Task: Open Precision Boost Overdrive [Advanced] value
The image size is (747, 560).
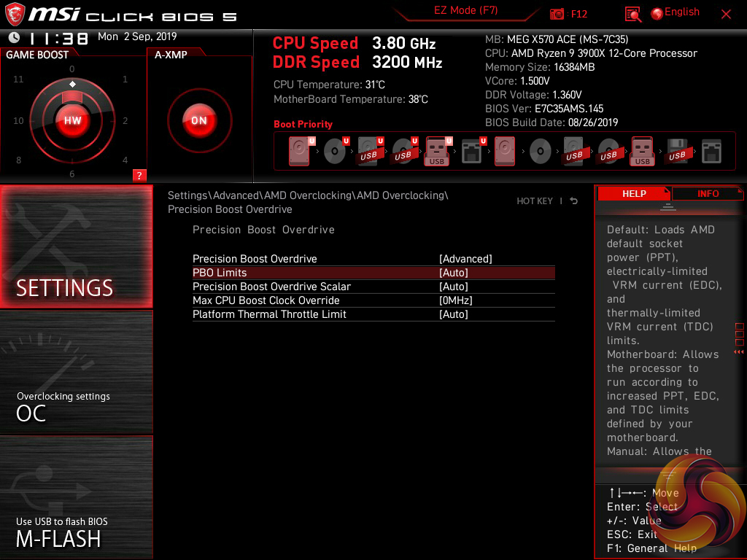Action: [x=465, y=259]
